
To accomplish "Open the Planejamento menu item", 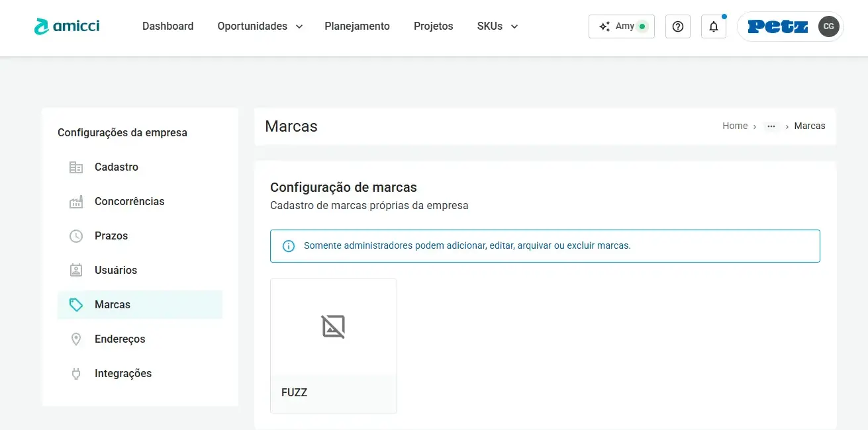I will [357, 26].
